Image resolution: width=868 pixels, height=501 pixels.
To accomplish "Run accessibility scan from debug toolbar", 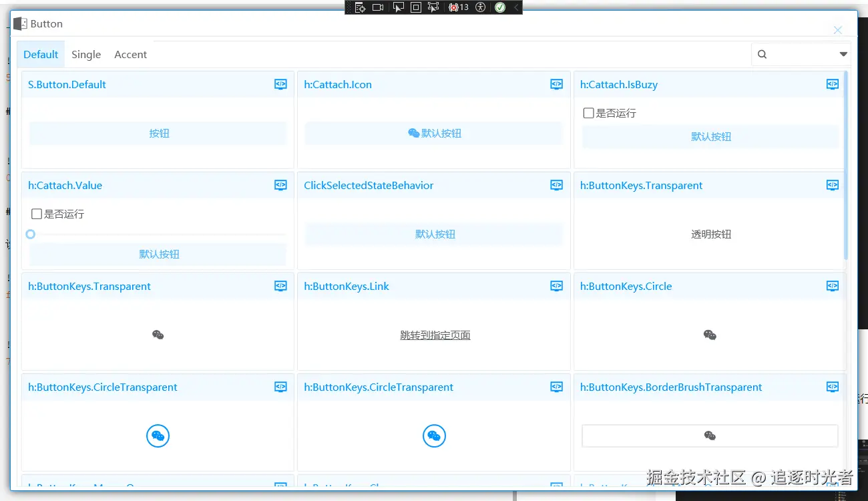I will (x=482, y=7).
